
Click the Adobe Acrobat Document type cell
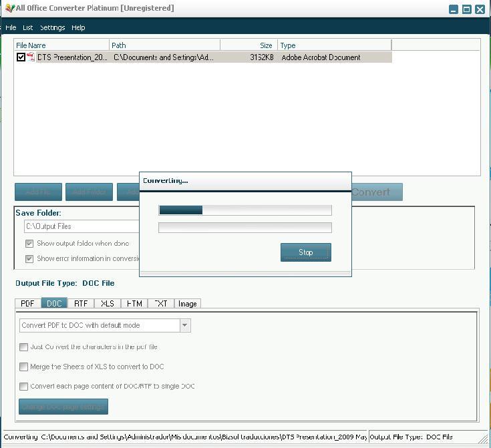[321, 57]
